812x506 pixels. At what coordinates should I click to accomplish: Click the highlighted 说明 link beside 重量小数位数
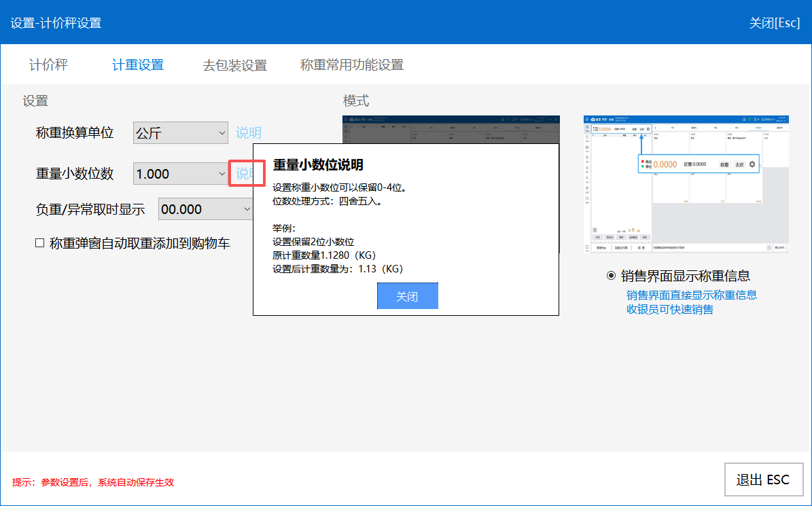coord(245,174)
